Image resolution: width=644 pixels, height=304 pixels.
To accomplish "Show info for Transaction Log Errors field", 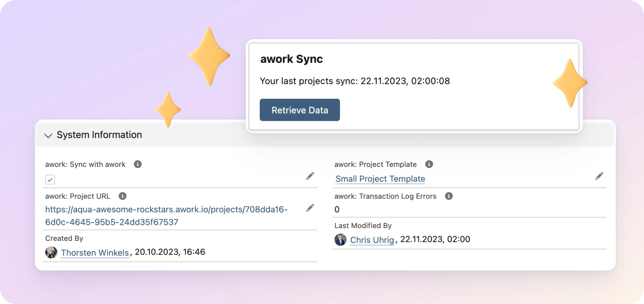I will (x=449, y=196).
